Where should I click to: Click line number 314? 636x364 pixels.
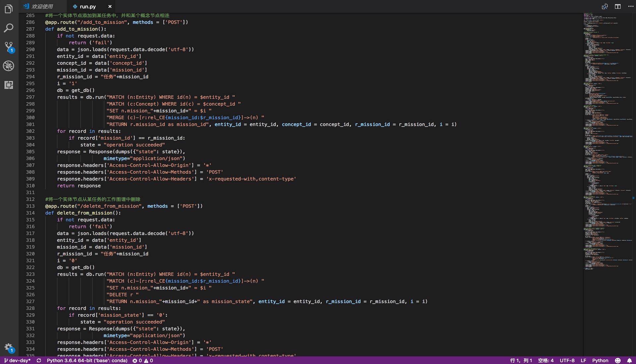click(30, 213)
